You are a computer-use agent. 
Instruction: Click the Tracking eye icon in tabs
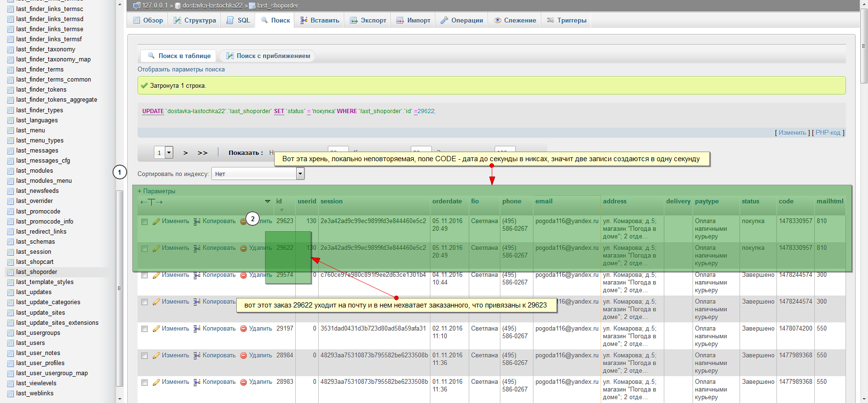[x=498, y=20]
